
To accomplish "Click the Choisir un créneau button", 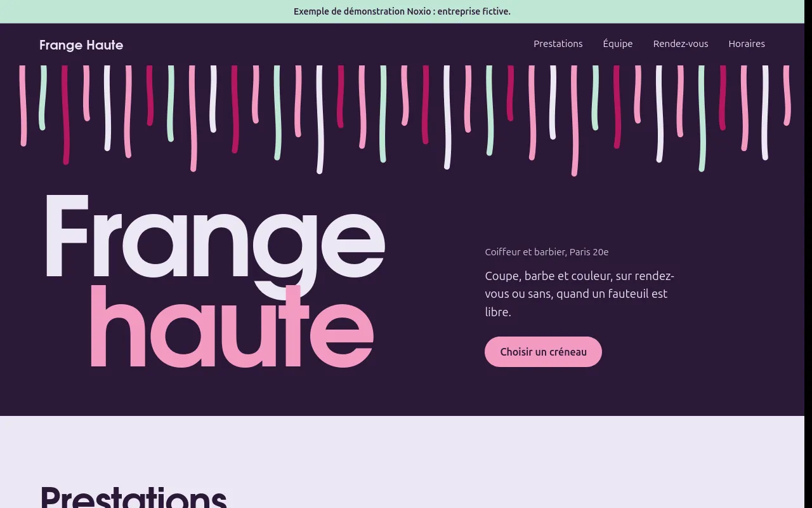I will click(x=543, y=352).
